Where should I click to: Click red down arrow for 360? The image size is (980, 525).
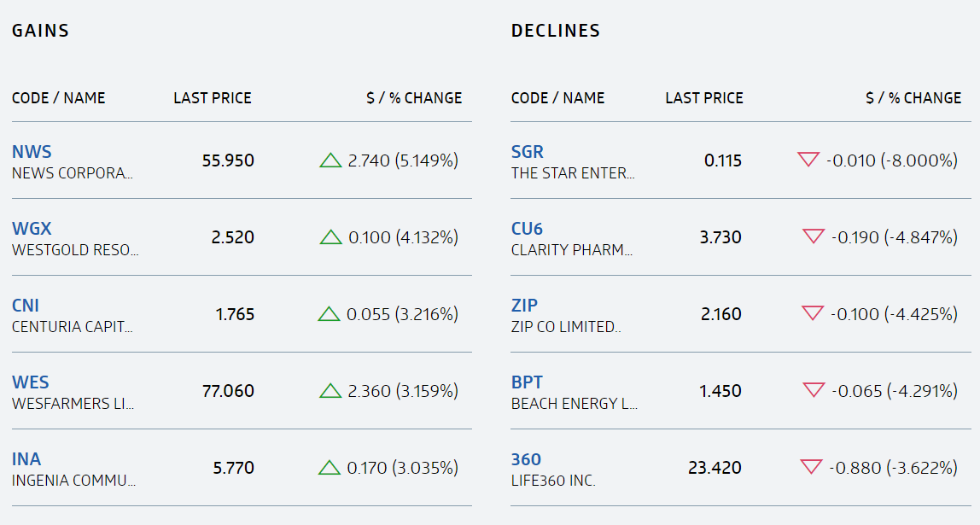click(811, 467)
